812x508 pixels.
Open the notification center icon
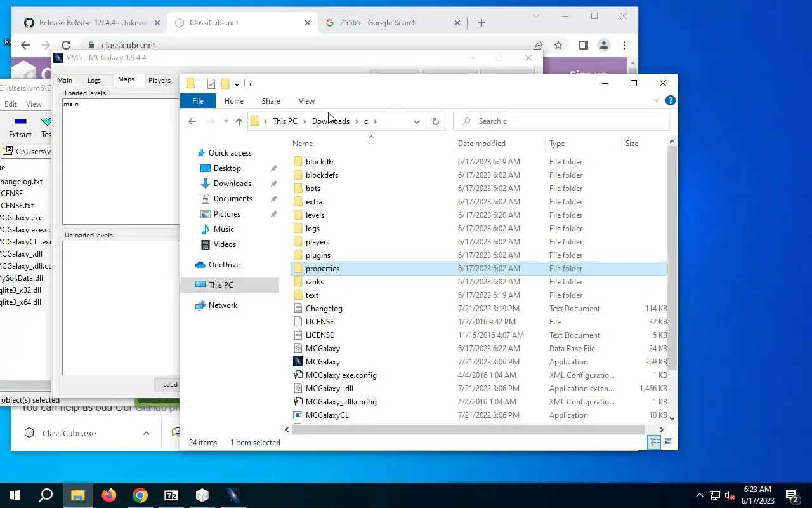coord(792,495)
